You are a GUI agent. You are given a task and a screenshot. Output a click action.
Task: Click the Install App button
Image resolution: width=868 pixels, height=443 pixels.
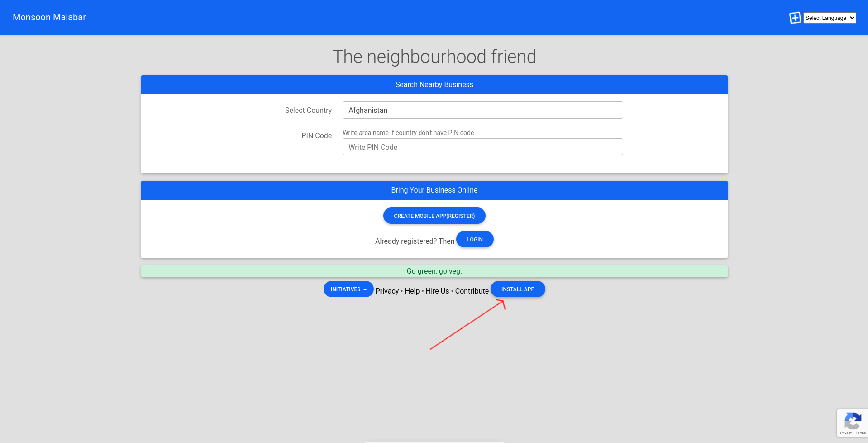click(518, 289)
